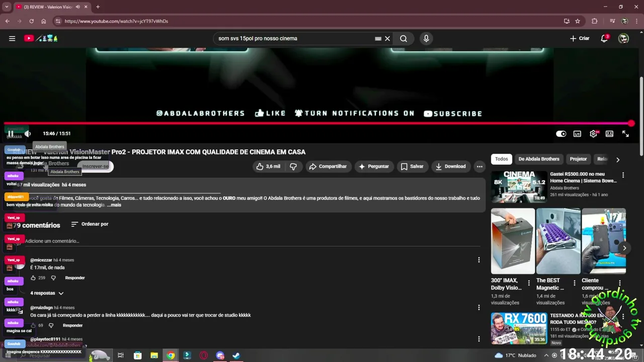The image size is (644, 362).
Task: Select the Projetor filter chip
Action: (578, 159)
